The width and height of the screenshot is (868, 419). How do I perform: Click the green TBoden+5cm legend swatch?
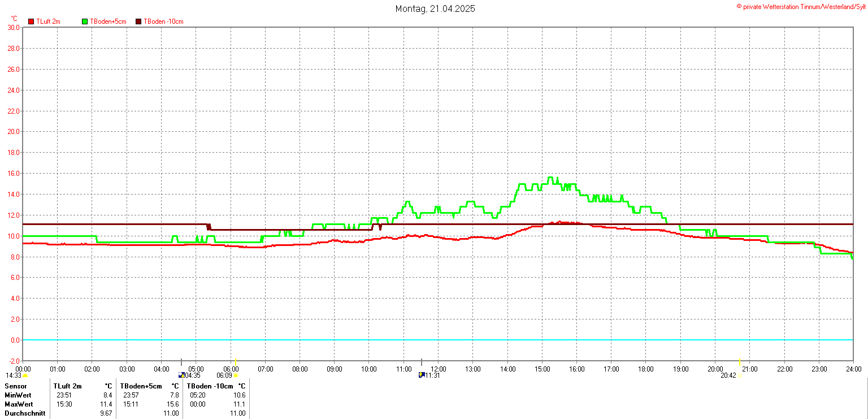tap(85, 21)
